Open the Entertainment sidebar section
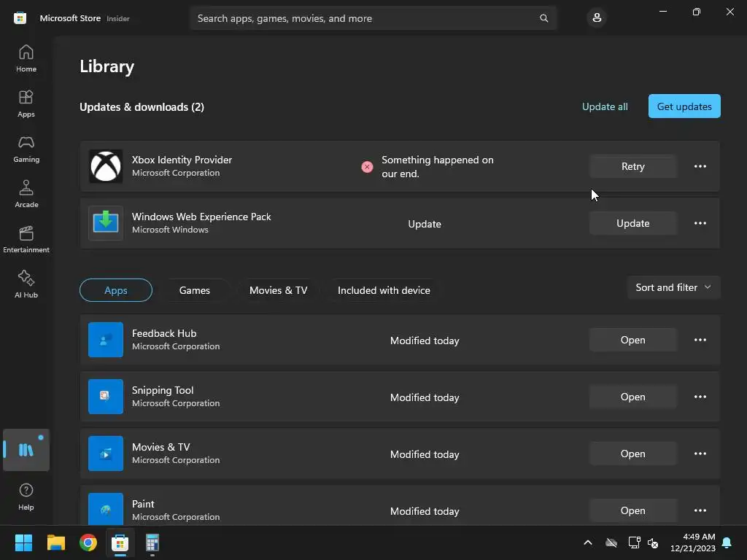This screenshot has width=747, height=560. pyautogui.click(x=26, y=239)
